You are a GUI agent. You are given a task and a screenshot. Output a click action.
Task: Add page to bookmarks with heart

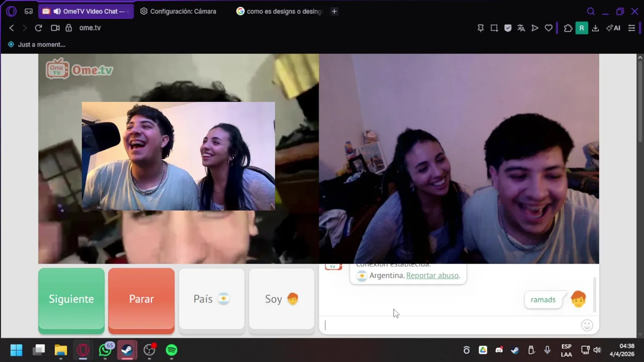coord(548,28)
